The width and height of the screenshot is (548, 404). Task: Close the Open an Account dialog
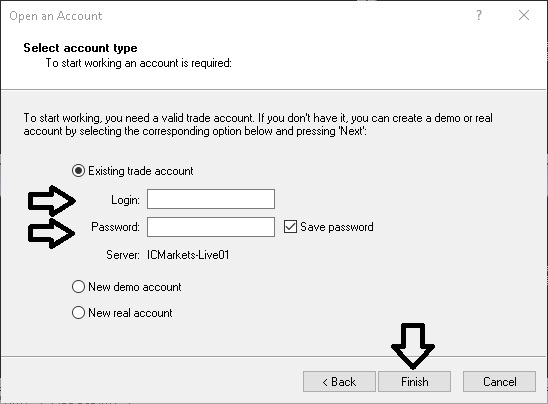[x=524, y=15]
